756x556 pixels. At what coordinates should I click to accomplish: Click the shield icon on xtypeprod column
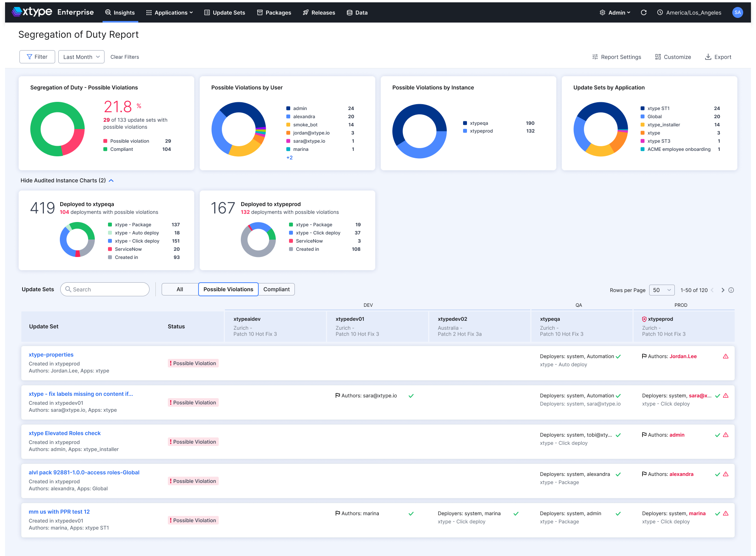644,319
